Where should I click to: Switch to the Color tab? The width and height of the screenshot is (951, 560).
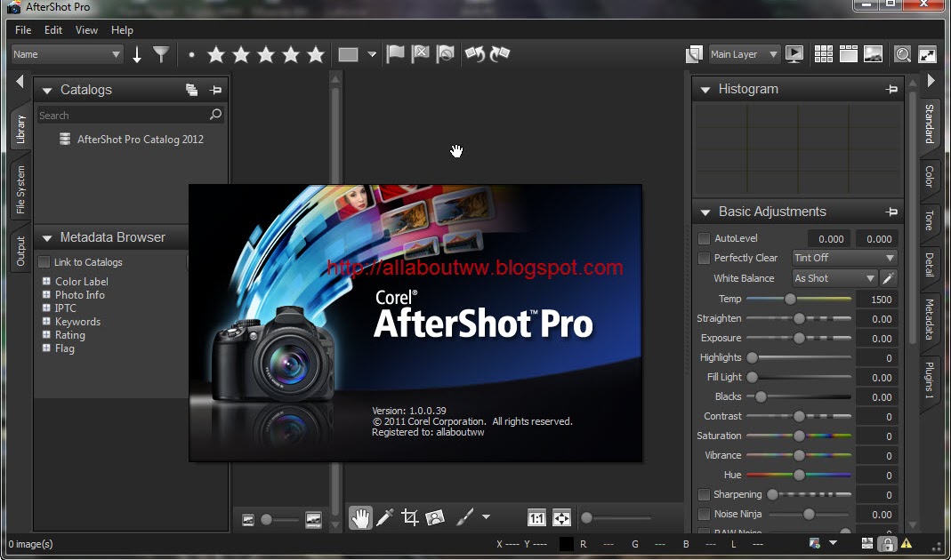point(929,176)
